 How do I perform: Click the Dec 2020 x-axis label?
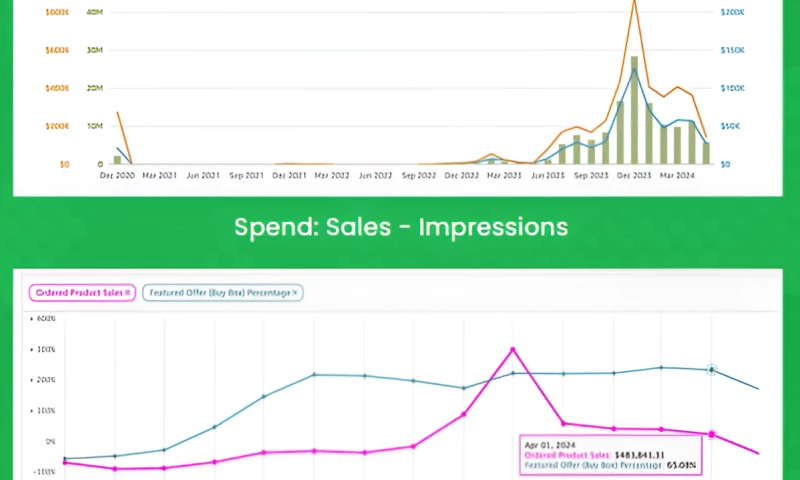coord(118,175)
